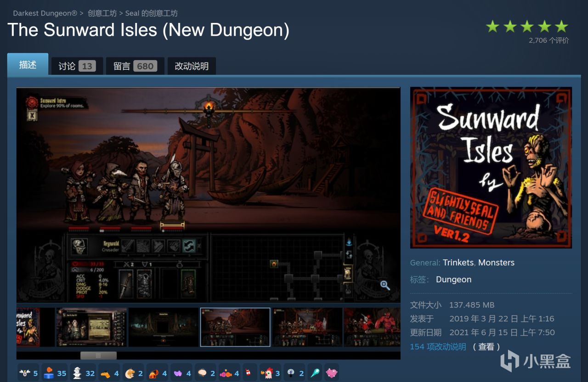This screenshot has height=382, width=588.
Task: Click the Sunward Isles cover art image
Action: tap(491, 168)
